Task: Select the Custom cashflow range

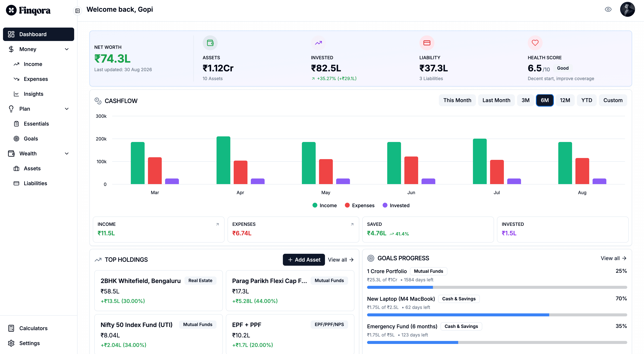Action: (613, 100)
